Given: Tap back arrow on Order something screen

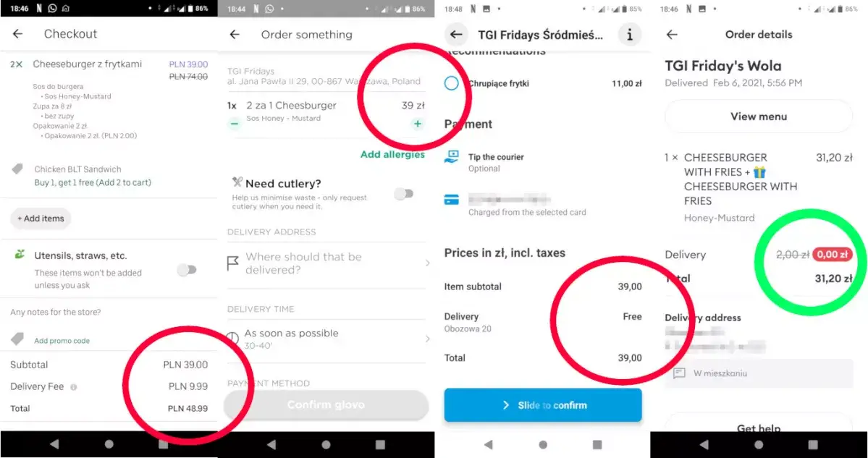Looking at the screenshot, I should click(x=235, y=34).
